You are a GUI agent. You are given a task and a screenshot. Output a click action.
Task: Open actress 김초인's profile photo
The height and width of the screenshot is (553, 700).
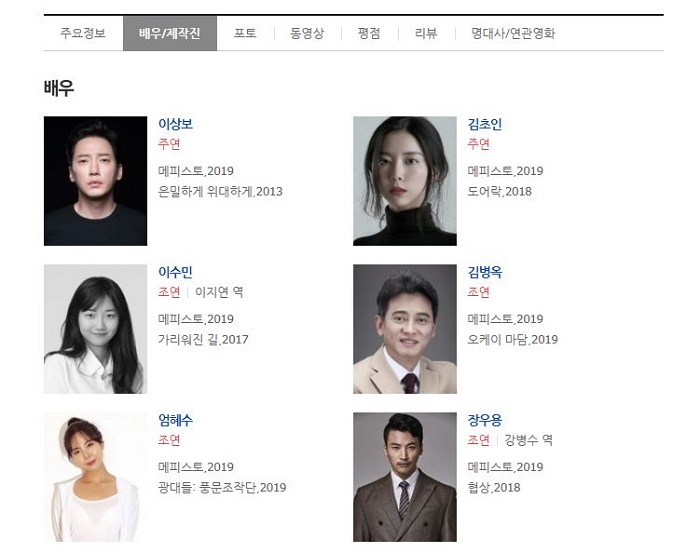[405, 181]
